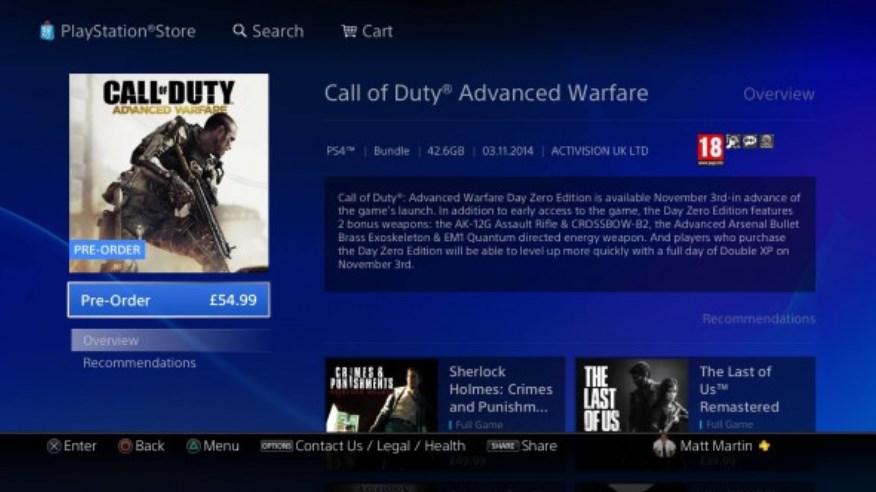Pre-Order the game for £54.99
Viewport: 876px width, 492px height.
169,300
